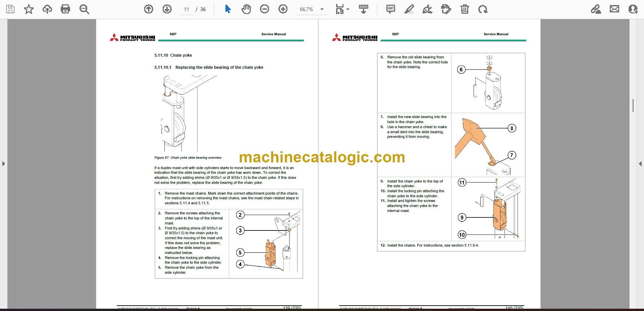Expand the right tools pane arrow
644x311 pixels.
coord(640,164)
